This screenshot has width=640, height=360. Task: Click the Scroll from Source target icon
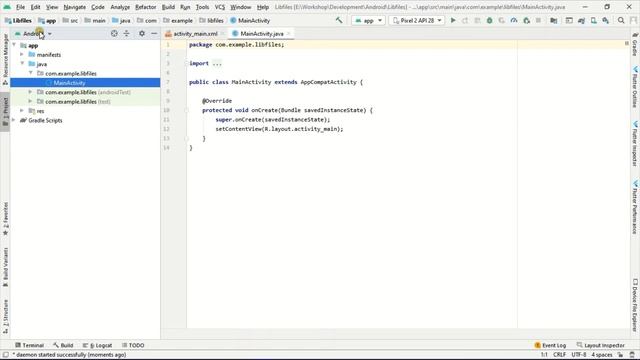click(114, 33)
